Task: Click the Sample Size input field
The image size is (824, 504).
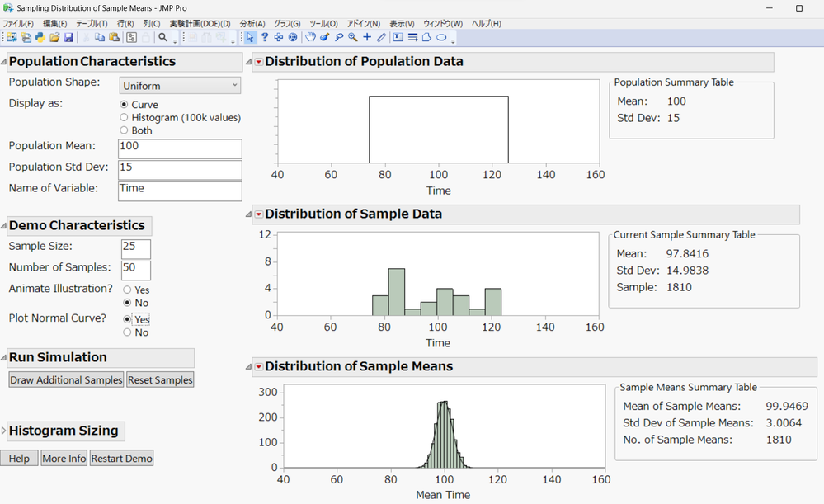Action: point(136,249)
